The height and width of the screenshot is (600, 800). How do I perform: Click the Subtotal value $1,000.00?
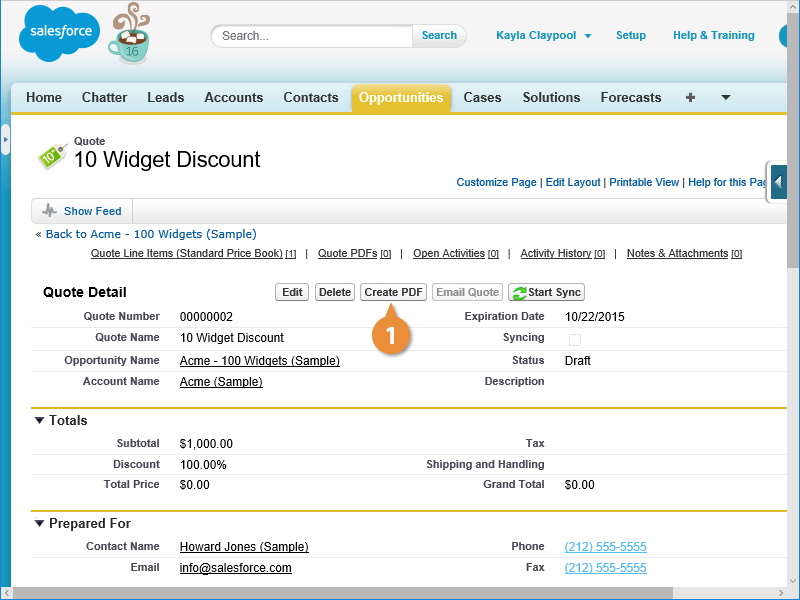coord(206,444)
